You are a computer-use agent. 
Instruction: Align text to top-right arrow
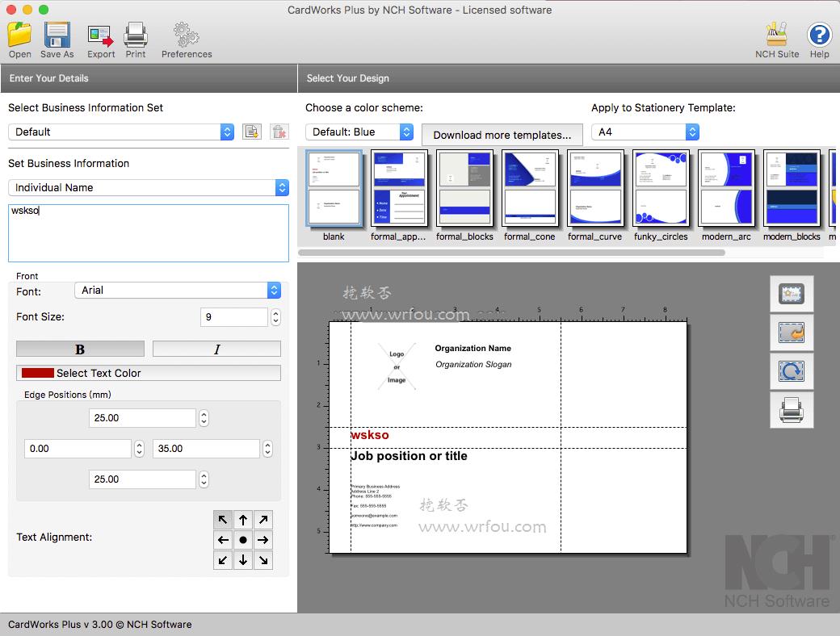(x=263, y=520)
